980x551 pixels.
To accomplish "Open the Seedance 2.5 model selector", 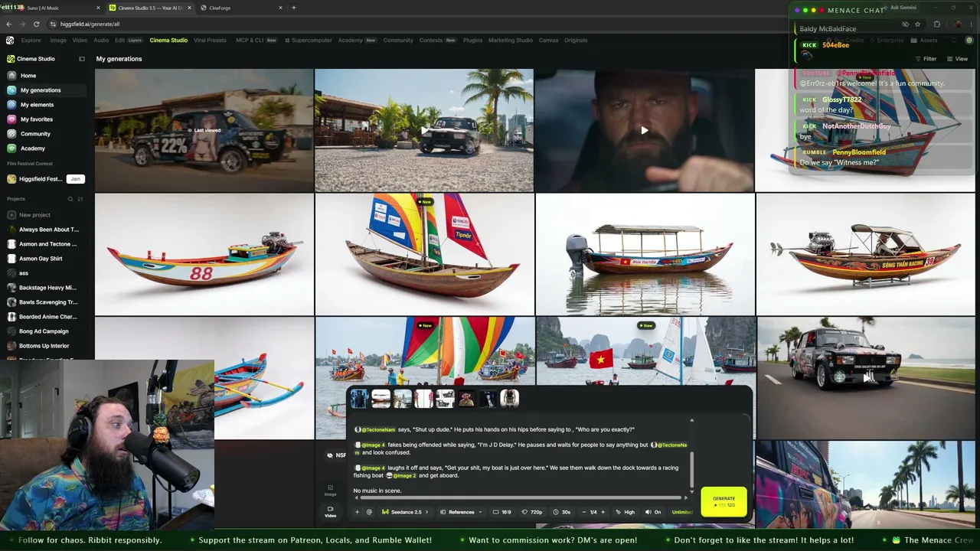I will tap(405, 512).
